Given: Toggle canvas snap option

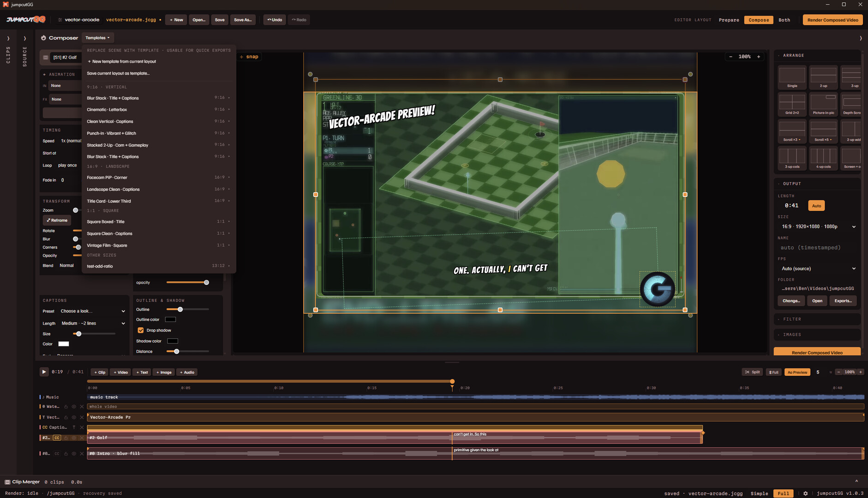Looking at the screenshot, I should pos(249,57).
